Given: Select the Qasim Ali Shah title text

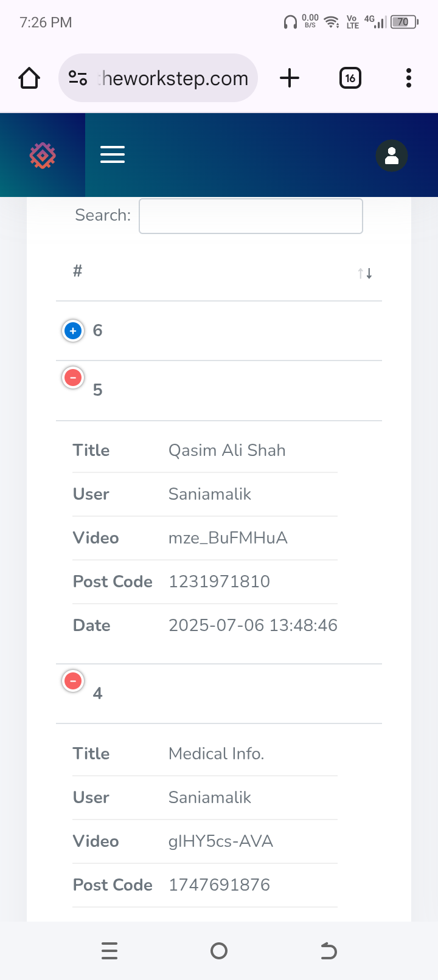Looking at the screenshot, I should [x=227, y=450].
